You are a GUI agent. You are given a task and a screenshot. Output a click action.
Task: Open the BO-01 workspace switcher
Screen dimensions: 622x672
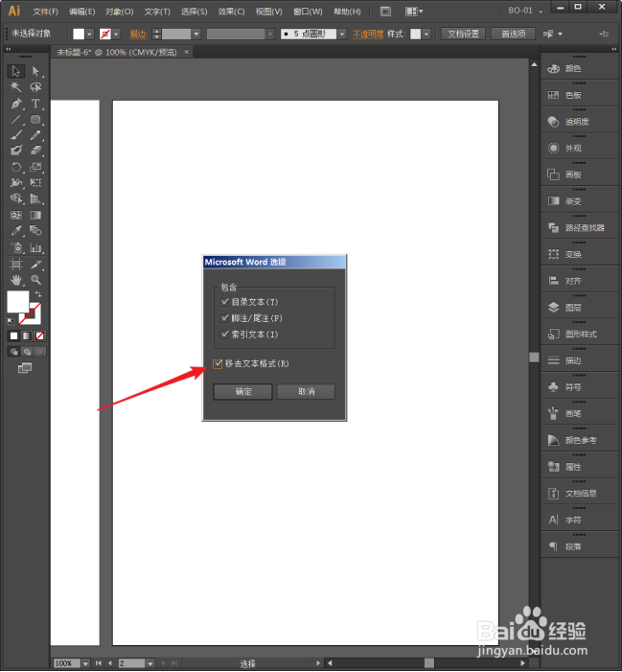click(x=525, y=11)
